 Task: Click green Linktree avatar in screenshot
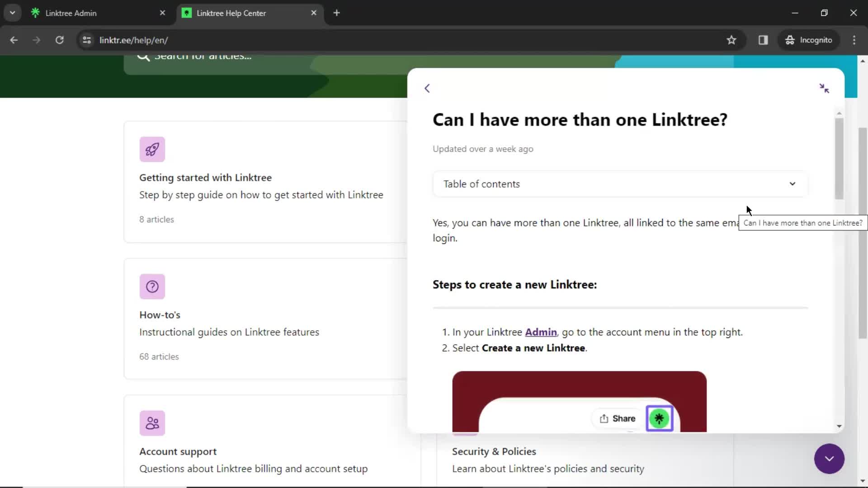pos(659,419)
